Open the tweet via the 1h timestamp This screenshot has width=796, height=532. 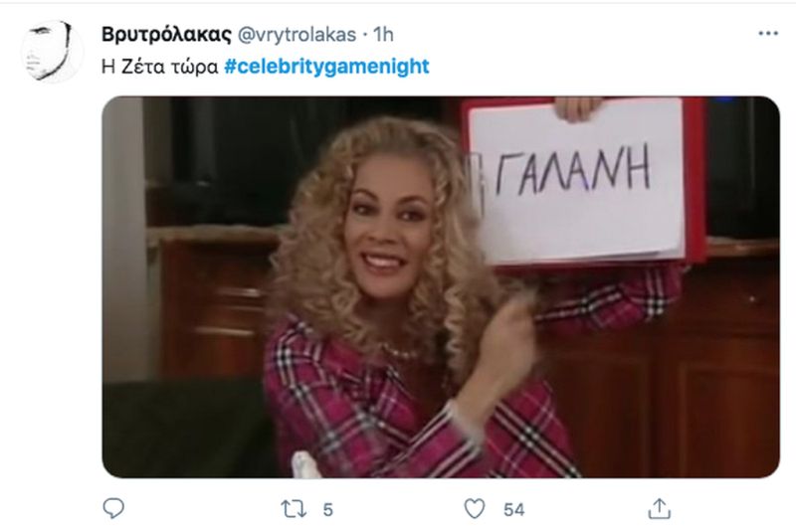(x=383, y=35)
